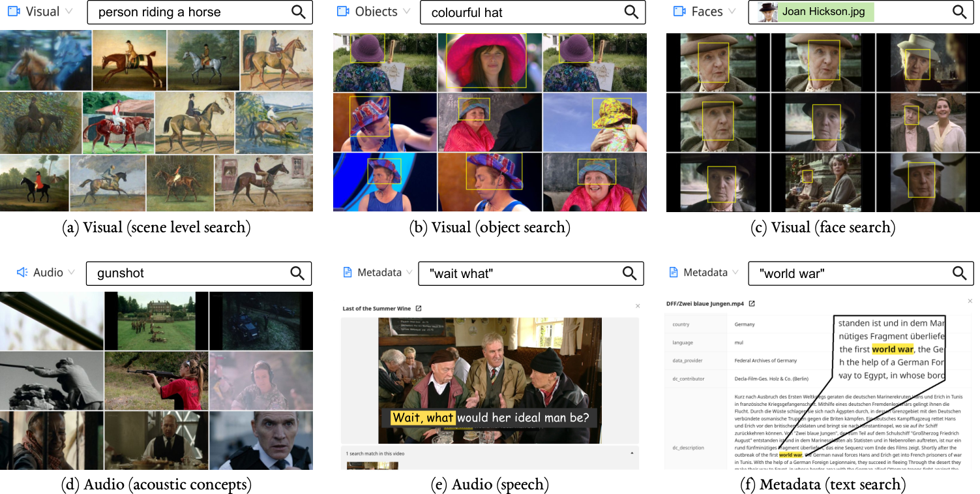Viewport: 980px width, 494px height.
Task: Open Metadata dropdown beside "wait what" query
Action: click(377, 272)
